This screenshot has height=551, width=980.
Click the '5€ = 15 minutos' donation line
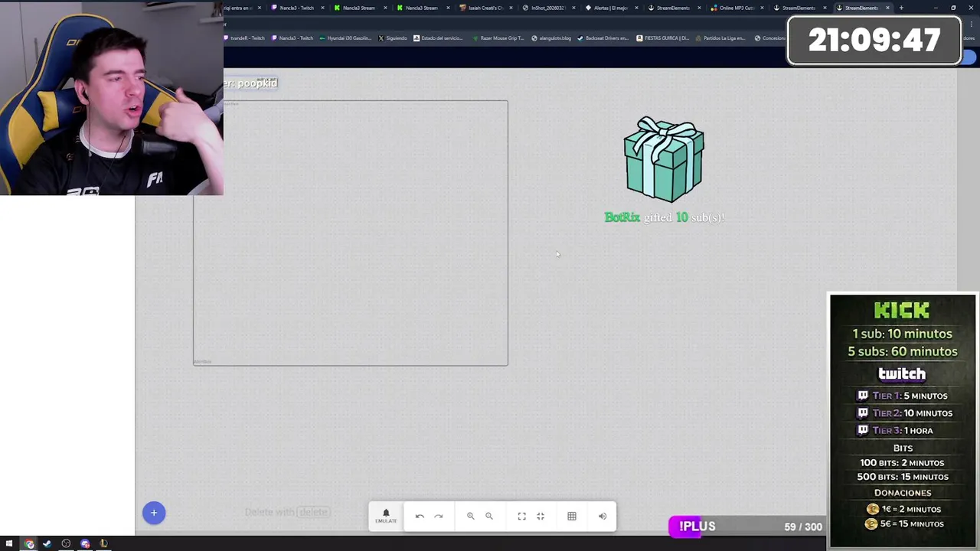click(904, 524)
